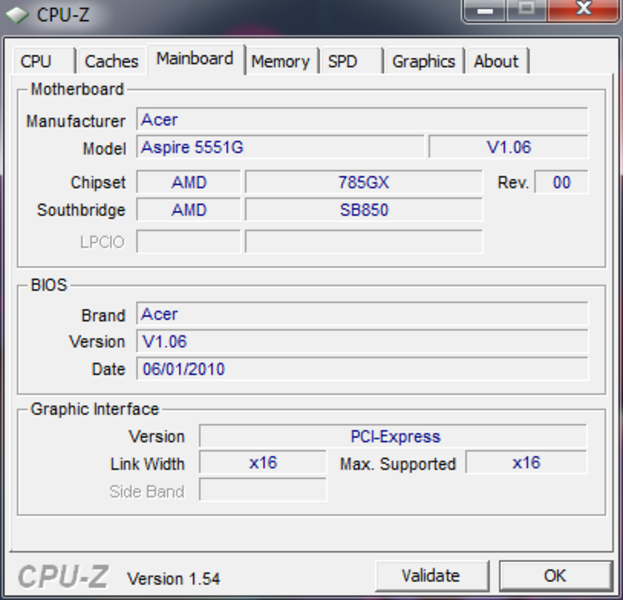Click the Southbridge label
623x600 pixels.
81,210
